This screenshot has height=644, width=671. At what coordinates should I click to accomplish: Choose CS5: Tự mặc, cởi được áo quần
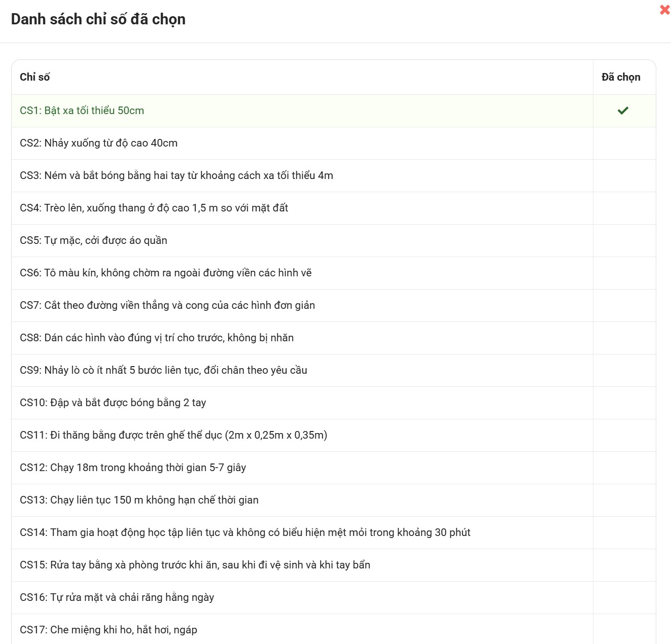[x=94, y=240]
